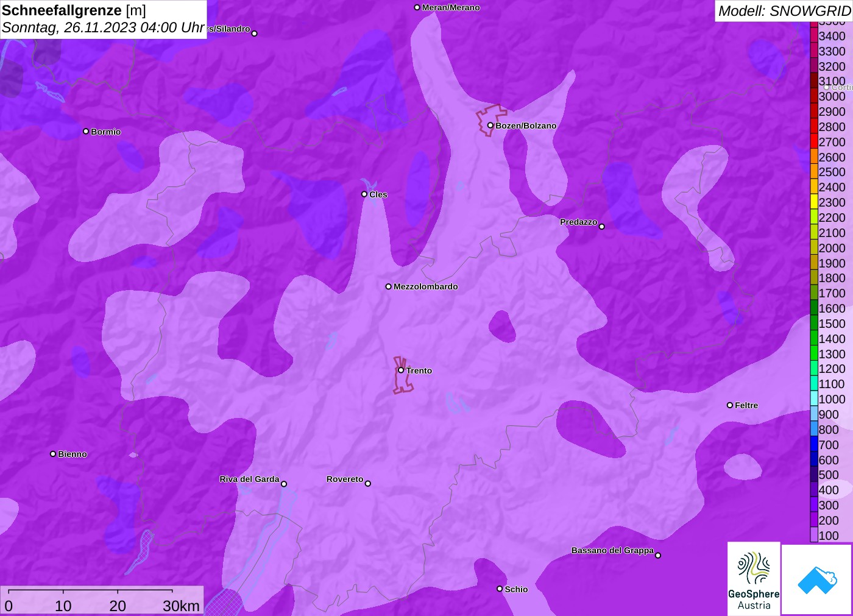Click the "300" legend value
This screenshot has height=616, width=853.
tap(829, 505)
